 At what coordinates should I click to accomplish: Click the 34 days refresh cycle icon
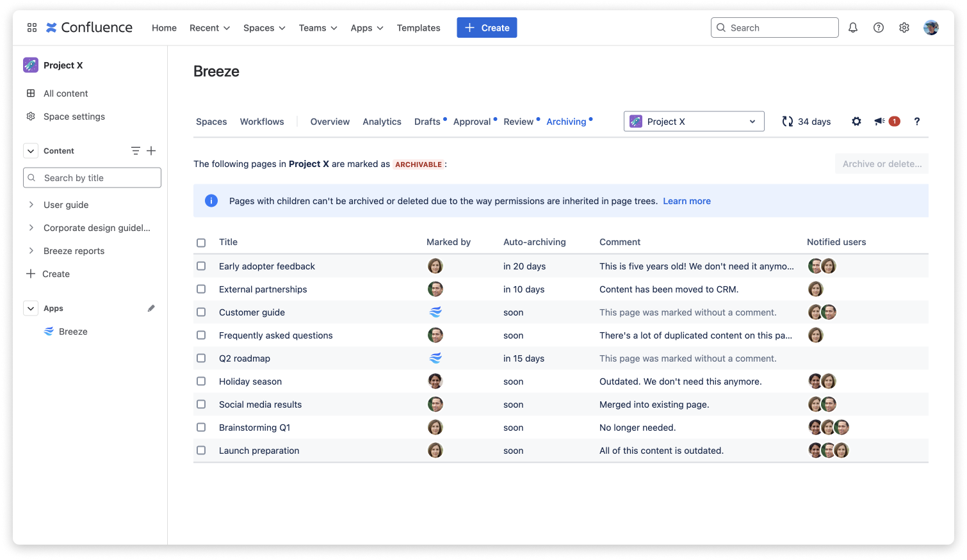point(788,122)
